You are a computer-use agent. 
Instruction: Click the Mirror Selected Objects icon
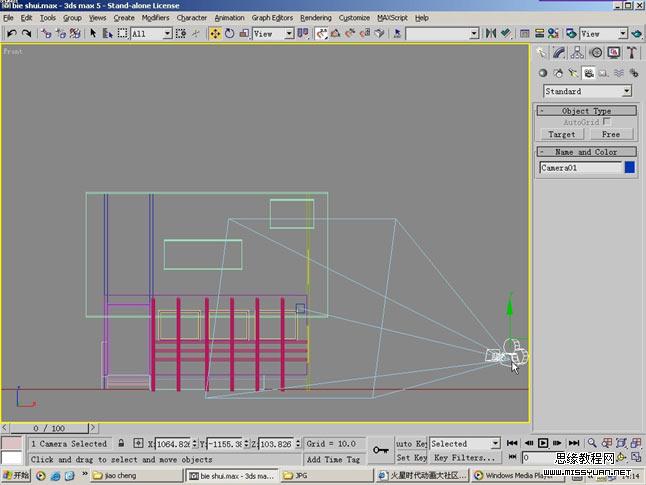click(490, 33)
